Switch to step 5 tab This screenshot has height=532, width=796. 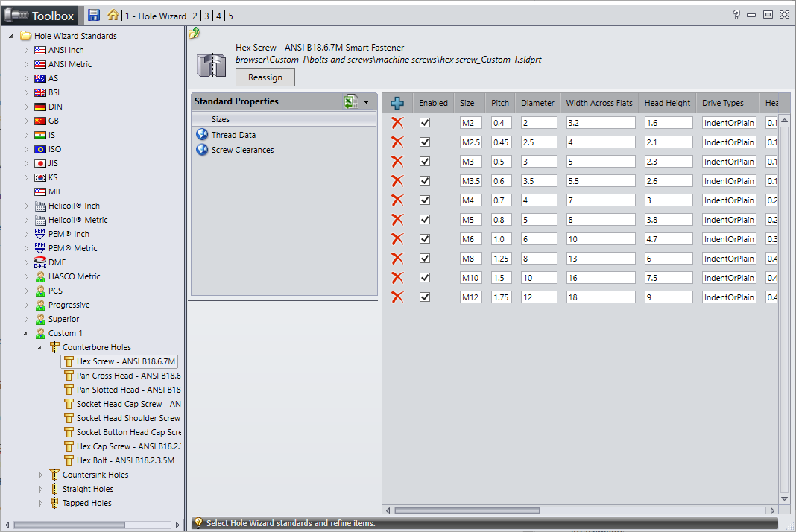tap(230, 16)
